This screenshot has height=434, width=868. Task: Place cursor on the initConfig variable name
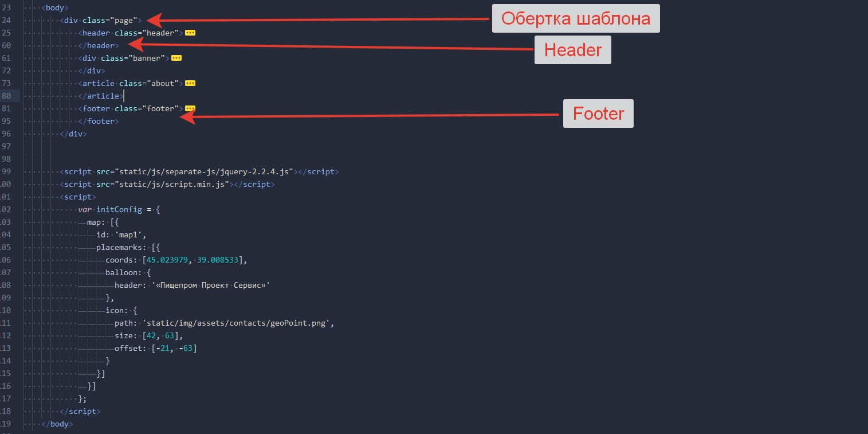click(x=119, y=210)
